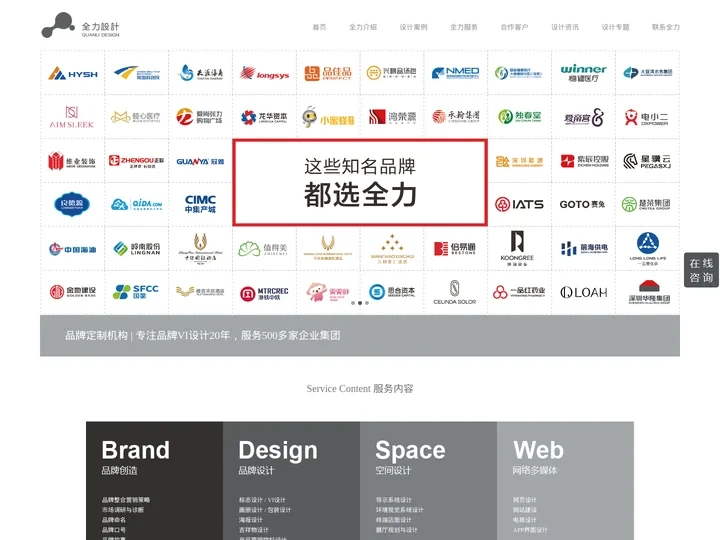Click the CELINDA SOLOR logo
Viewport: 720px width, 540px height.
[x=455, y=292]
